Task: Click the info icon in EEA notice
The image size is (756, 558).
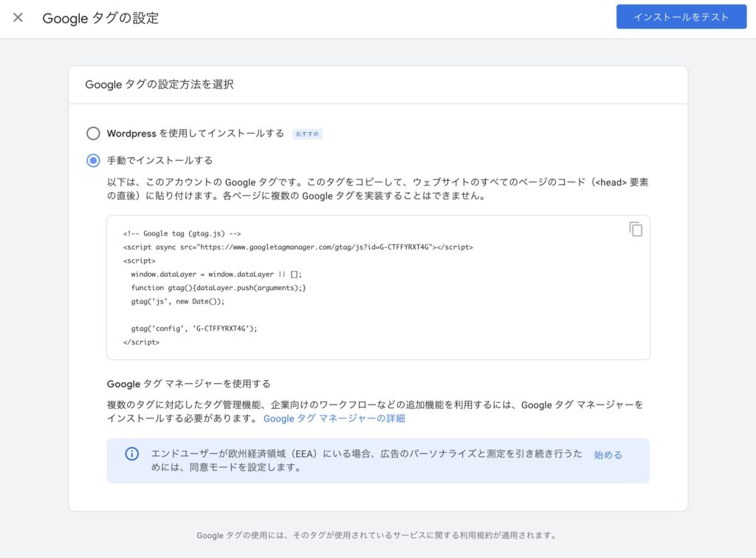Action: tap(132, 454)
